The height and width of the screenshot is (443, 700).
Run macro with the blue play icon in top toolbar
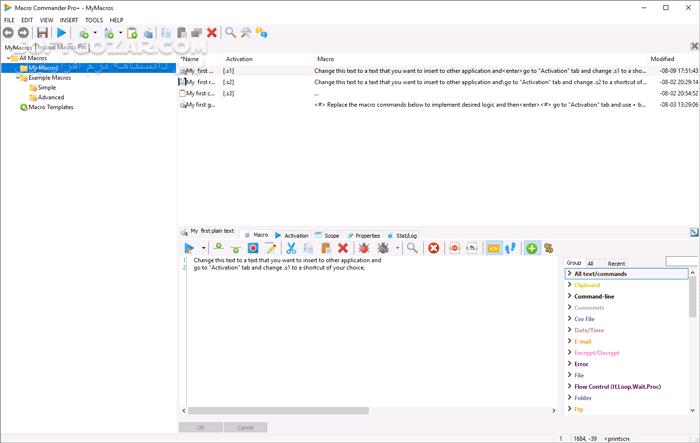tap(62, 33)
